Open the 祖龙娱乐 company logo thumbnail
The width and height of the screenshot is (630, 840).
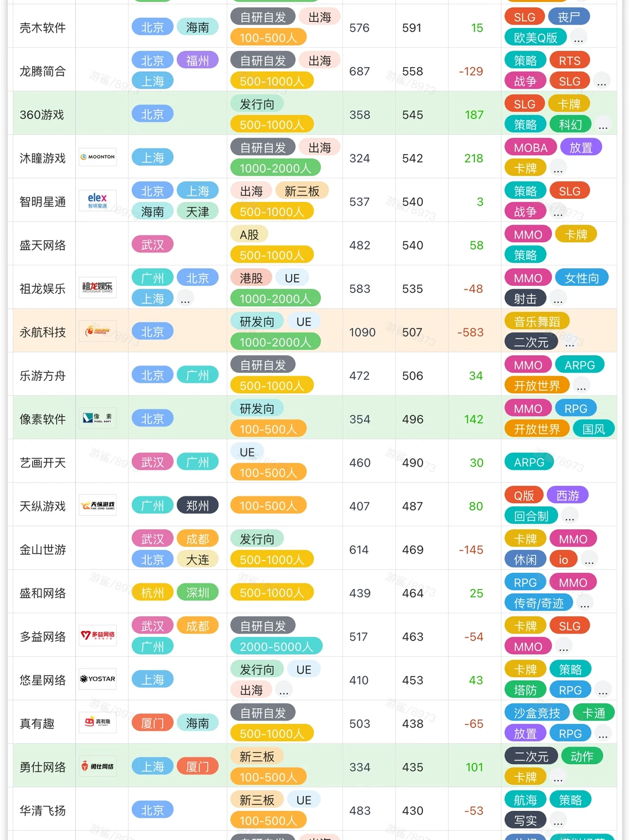coord(97,288)
